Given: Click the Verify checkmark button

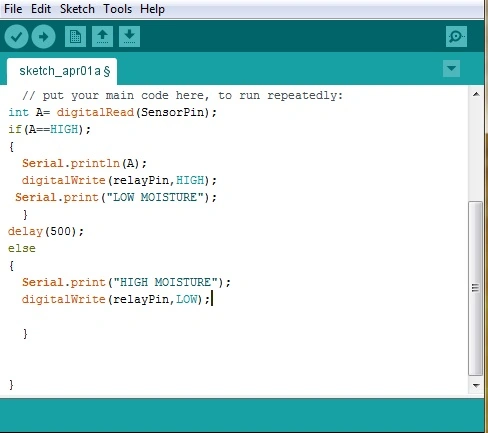Looking at the screenshot, I should 16,37.
